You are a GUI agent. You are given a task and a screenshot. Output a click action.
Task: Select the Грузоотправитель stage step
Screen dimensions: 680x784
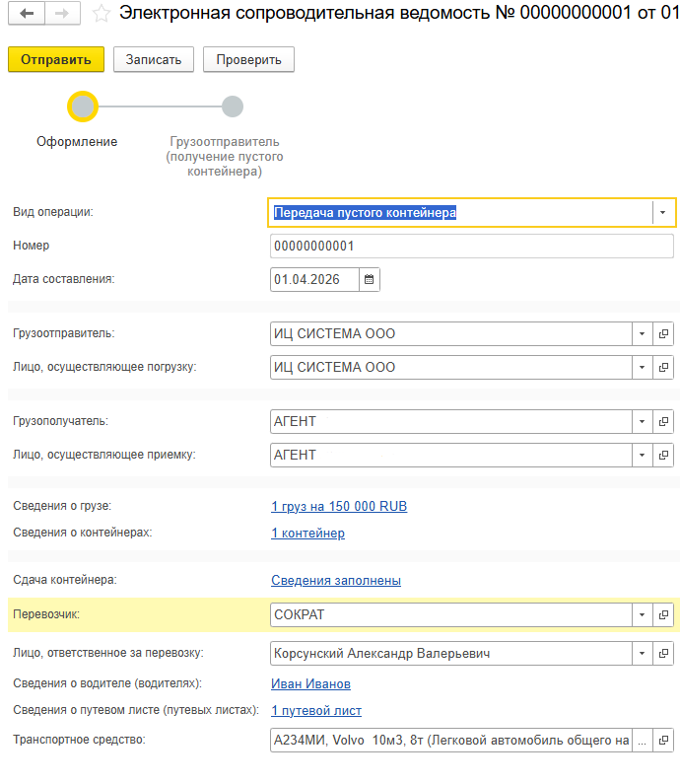coord(232,107)
